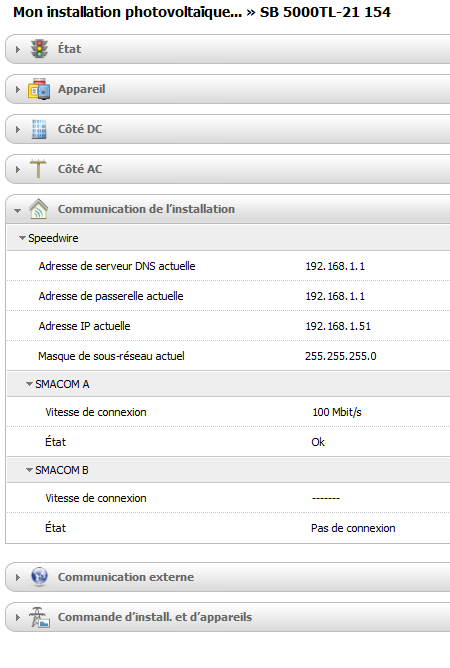Click the traffic light État icon
The width and height of the screenshot is (450, 668).
point(39,49)
